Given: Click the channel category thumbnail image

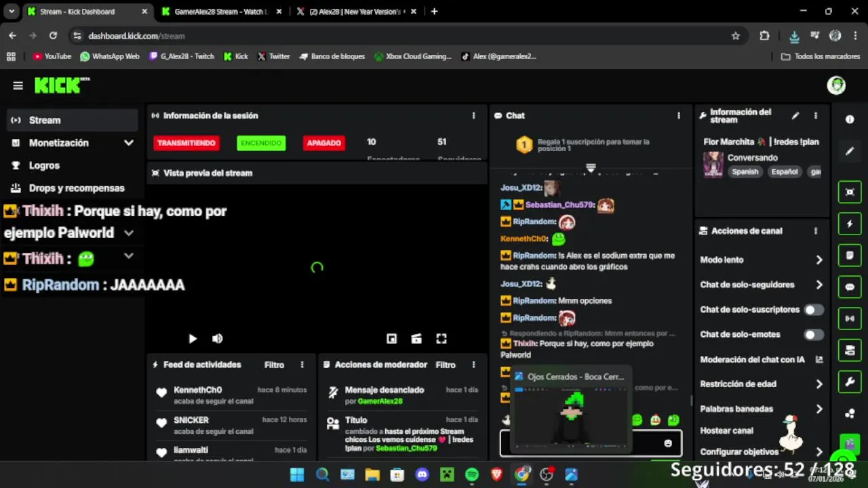Looking at the screenshot, I should click(x=713, y=165).
